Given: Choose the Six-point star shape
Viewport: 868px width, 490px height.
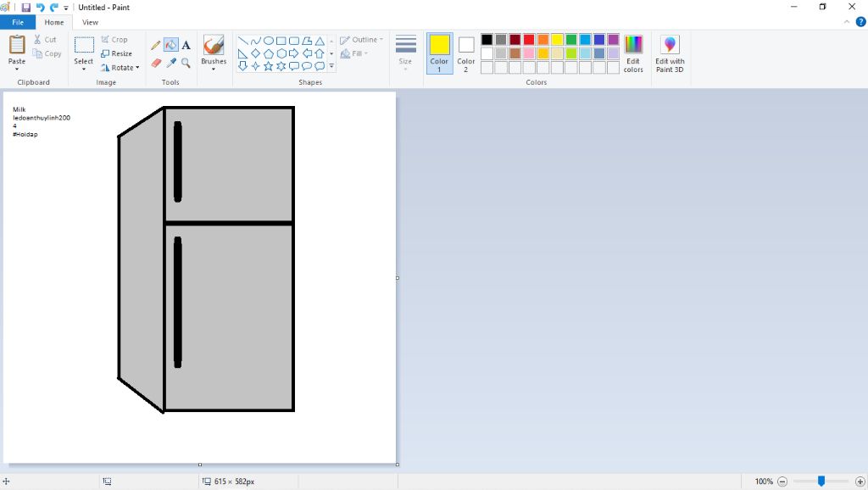Looking at the screenshot, I should click(281, 66).
